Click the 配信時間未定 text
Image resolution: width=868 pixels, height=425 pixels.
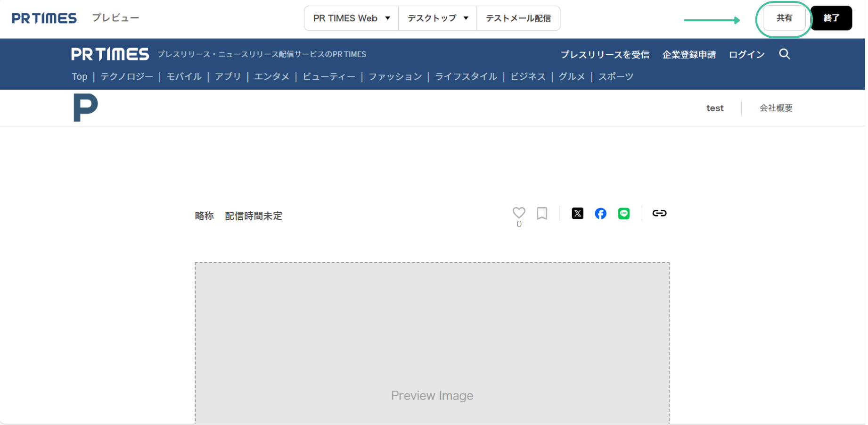[254, 216]
